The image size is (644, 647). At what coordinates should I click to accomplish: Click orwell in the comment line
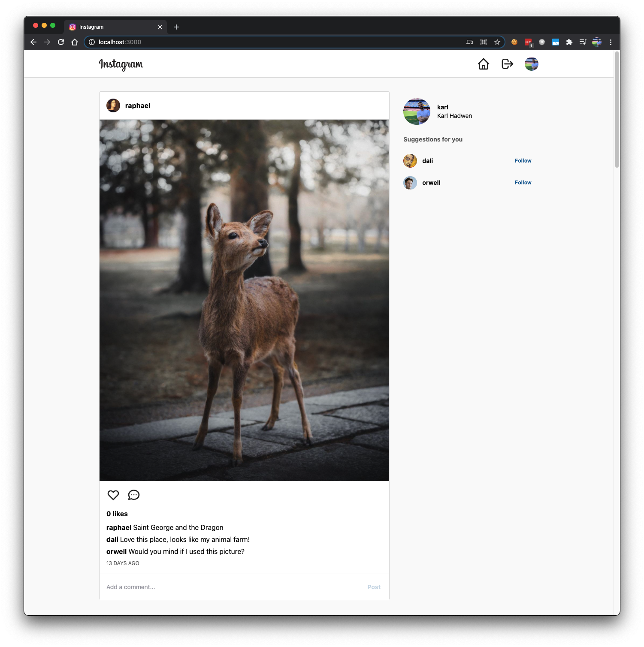(116, 551)
